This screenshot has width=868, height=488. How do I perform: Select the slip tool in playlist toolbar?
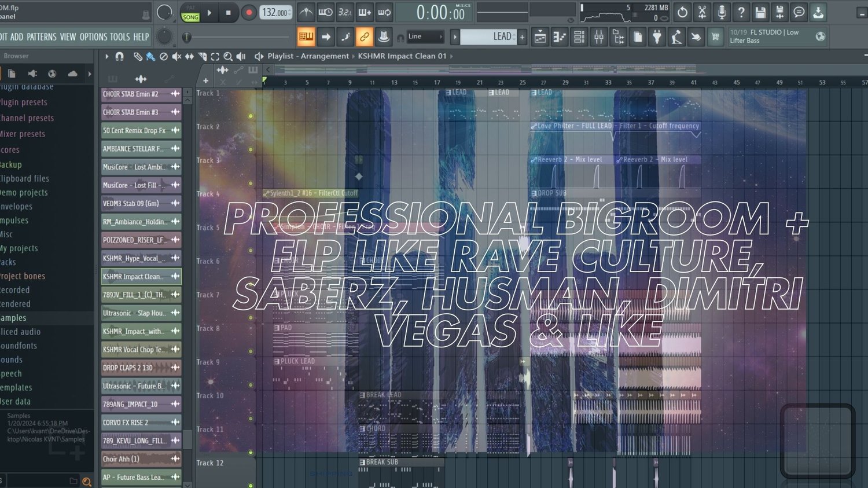pos(189,56)
